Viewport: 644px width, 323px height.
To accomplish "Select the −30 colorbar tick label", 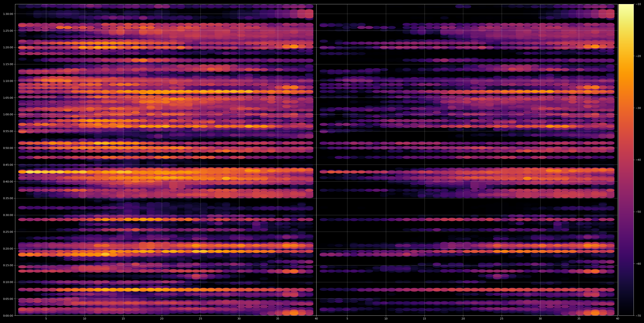I will 638,108.
